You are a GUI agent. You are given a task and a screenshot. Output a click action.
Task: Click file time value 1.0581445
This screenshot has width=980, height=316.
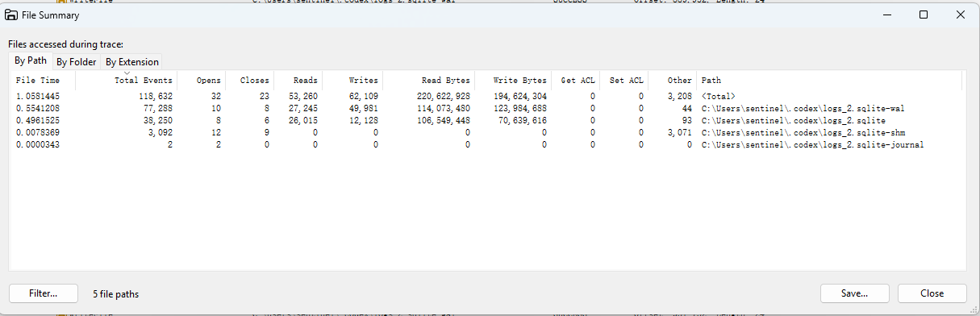(37, 96)
